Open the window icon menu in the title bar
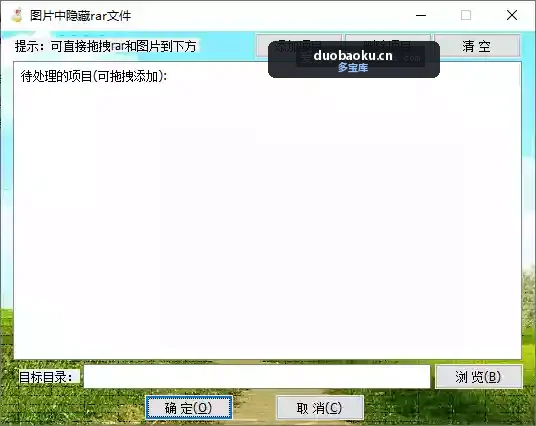The image size is (536, 426). 16,15
